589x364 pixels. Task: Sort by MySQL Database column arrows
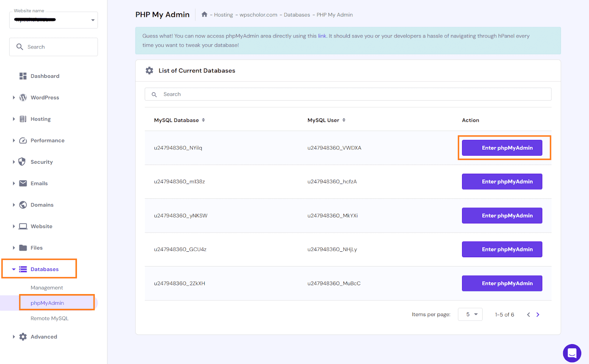pos(203,120)
